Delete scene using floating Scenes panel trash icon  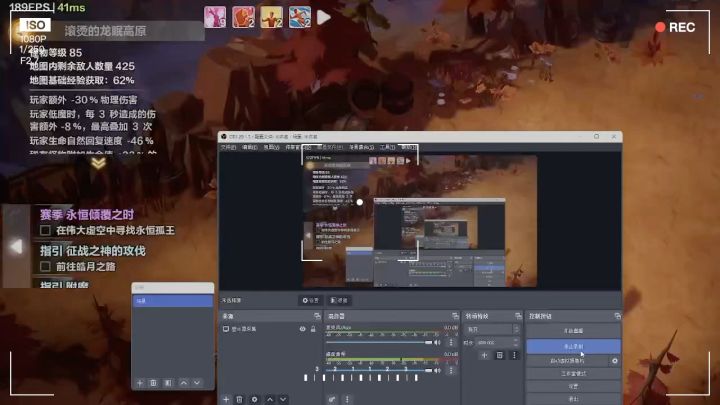(153, 382)
